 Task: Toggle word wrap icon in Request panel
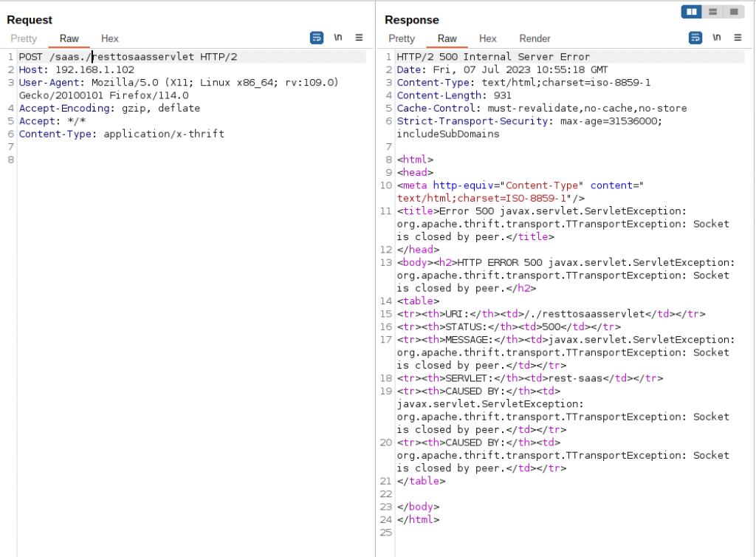[x=317, y=38]
